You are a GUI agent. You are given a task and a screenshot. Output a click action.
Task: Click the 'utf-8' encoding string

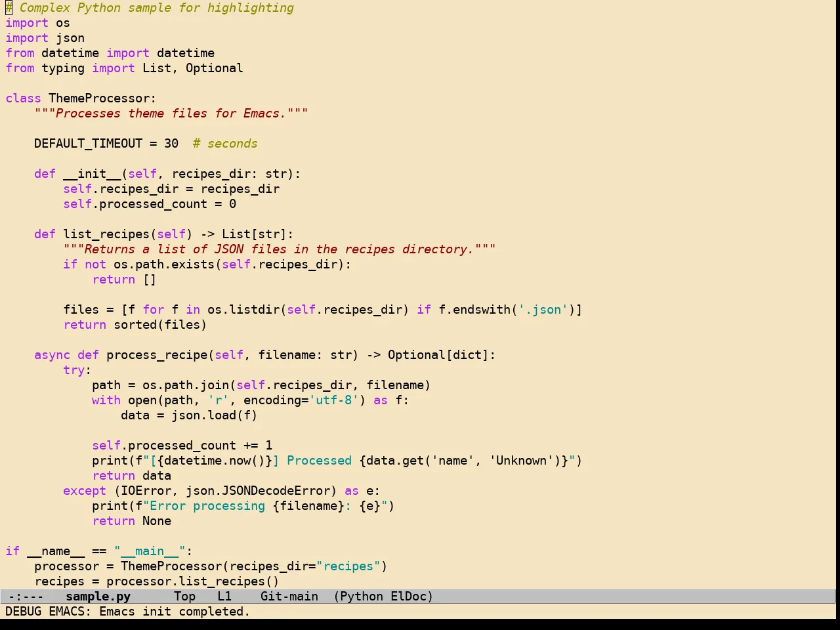tap(334, 400)
